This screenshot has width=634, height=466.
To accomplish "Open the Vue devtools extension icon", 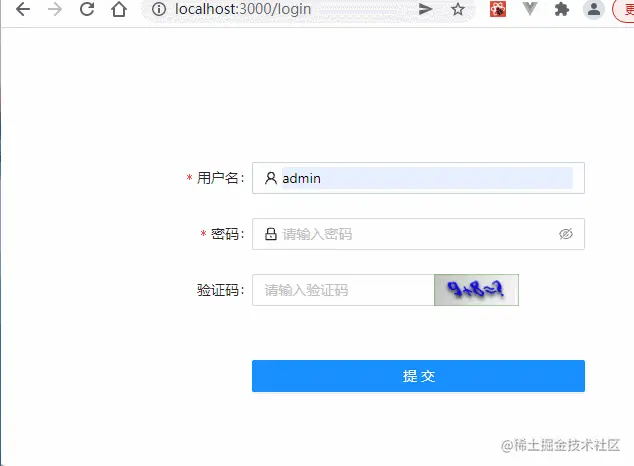I will [x=530, y=9].
